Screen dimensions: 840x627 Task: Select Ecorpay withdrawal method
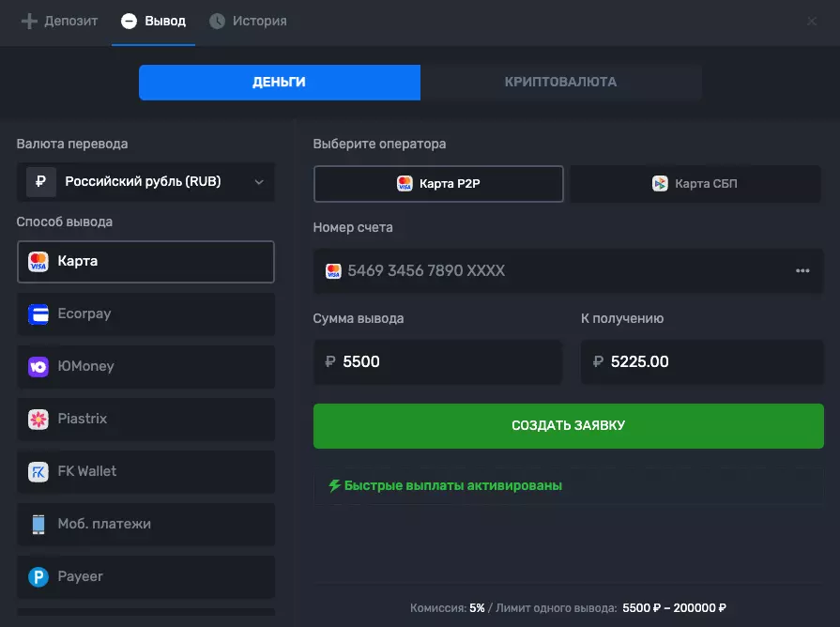tap(145, 314)
